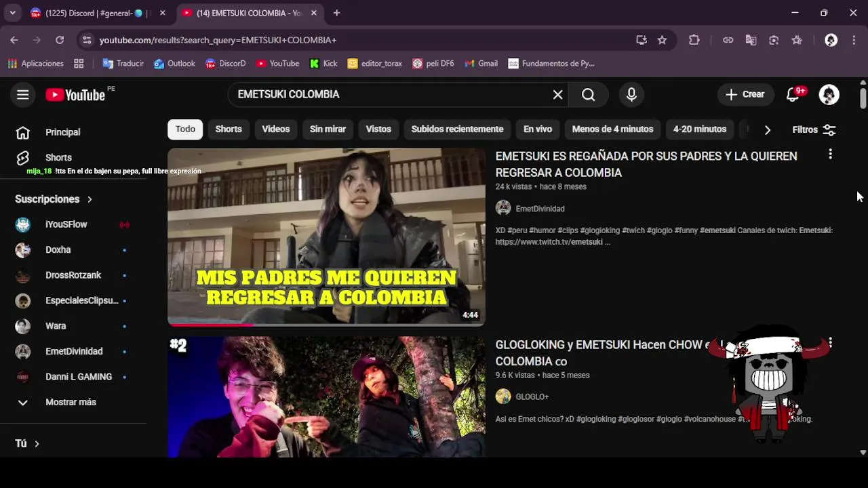
Task: Open Aplicaciones bookmark
Action: (x=36, y=64)
